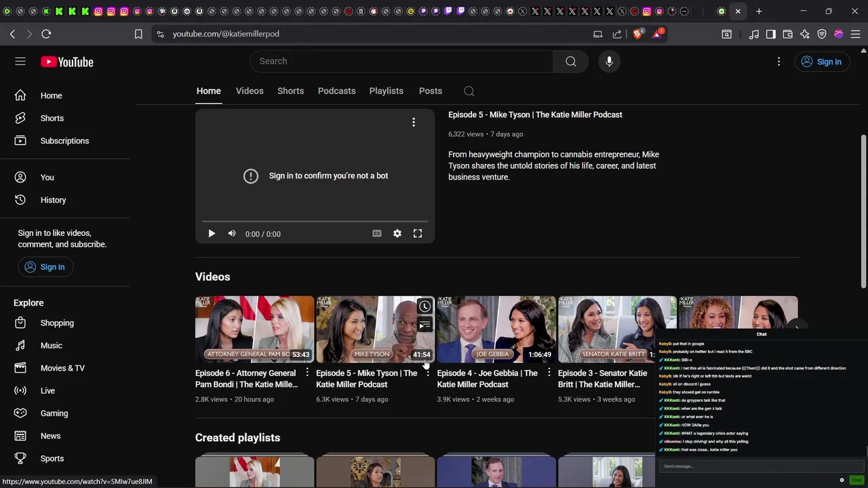Click the green Chat send button
Screen dimensions: 868x488
(x=856, y=480)
